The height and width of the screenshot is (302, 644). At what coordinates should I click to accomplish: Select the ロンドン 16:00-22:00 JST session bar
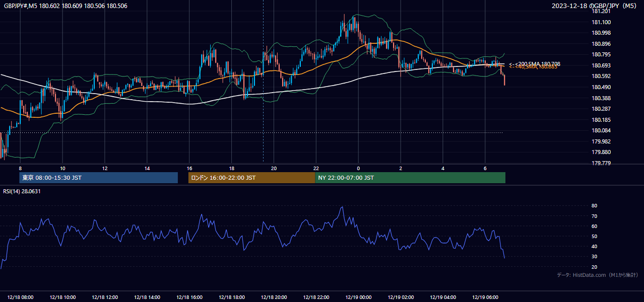[x=251, y=178]
